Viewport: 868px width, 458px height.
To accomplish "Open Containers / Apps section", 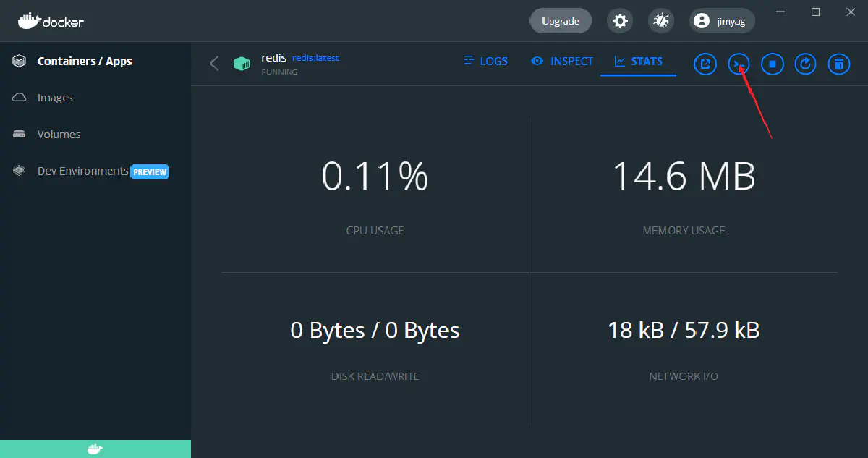I will tap(84, 62).
